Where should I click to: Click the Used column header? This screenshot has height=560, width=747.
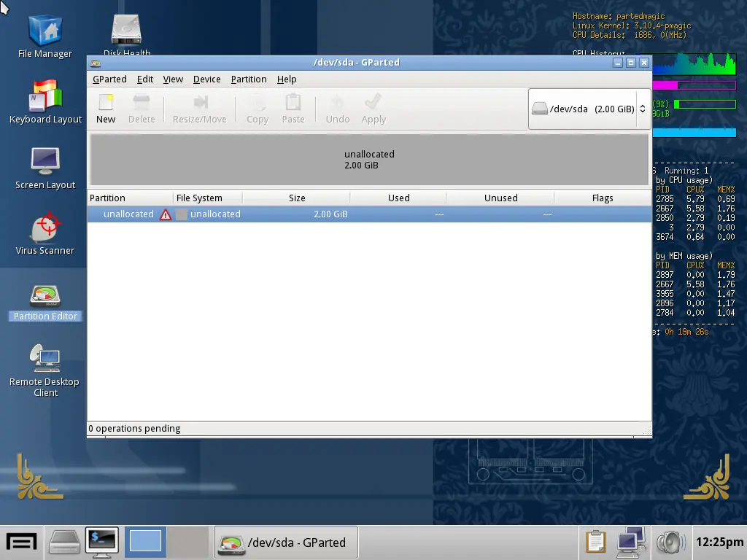pos(398,198)
